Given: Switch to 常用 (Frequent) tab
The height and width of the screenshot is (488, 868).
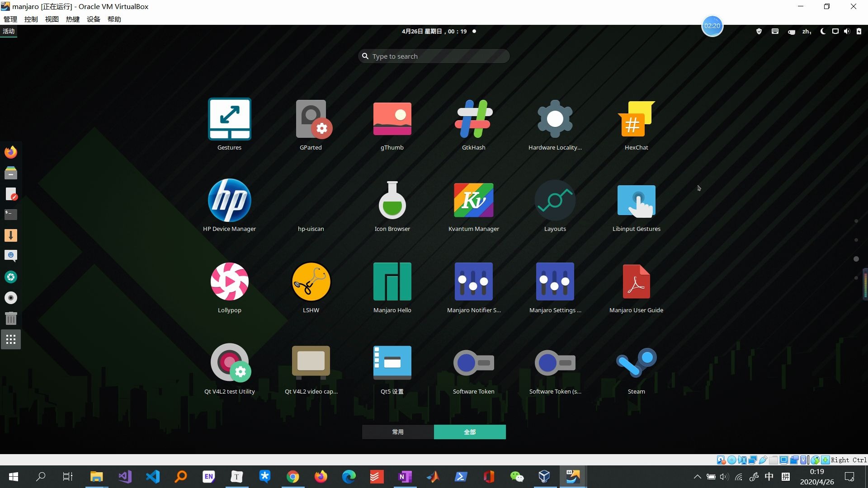Looking at the screenshot, I should 398,432.
